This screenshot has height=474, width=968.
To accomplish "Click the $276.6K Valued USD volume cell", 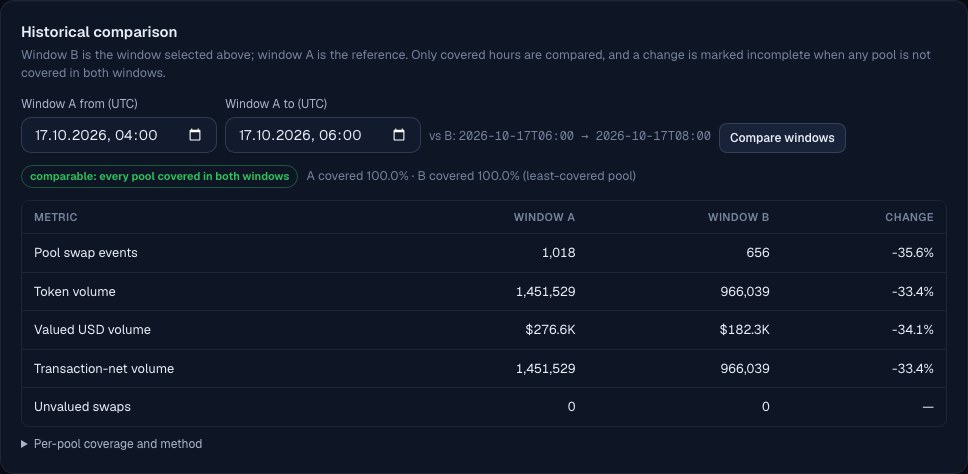I will 551,330.
